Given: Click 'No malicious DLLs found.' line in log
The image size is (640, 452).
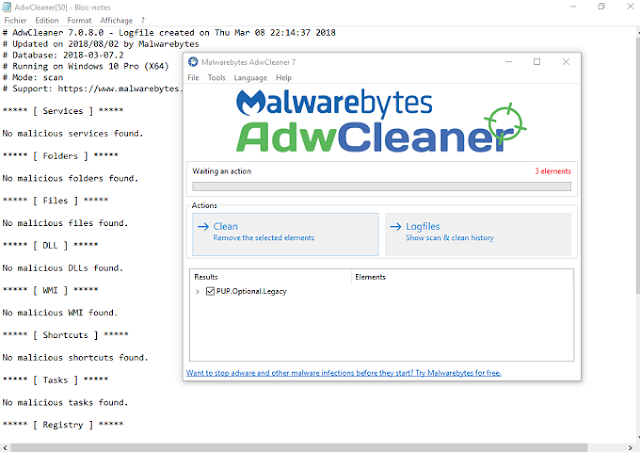Looking at the screenshot, I should [x=62, y=268].
